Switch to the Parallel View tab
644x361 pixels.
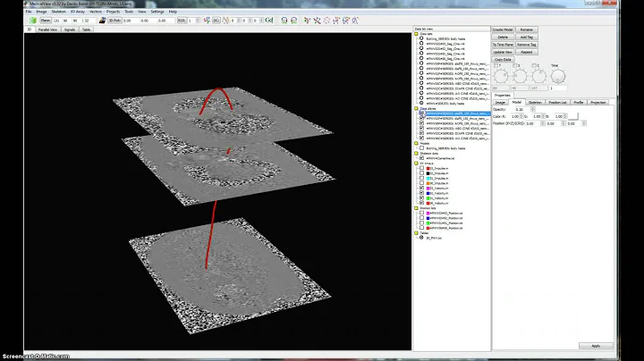click(47, 29)
